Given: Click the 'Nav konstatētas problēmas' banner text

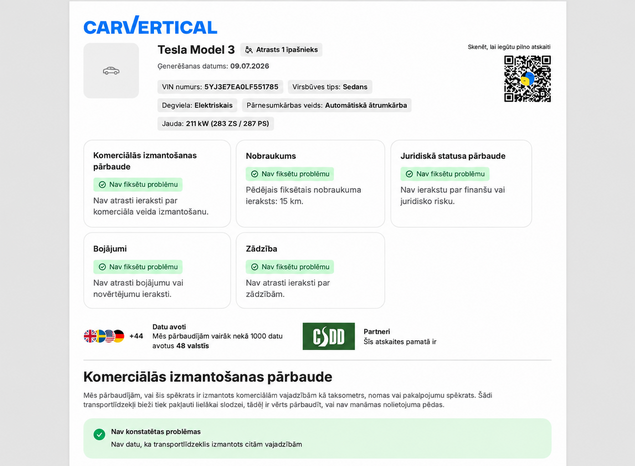Looking at the screenshot, I should tap(156, 432).
